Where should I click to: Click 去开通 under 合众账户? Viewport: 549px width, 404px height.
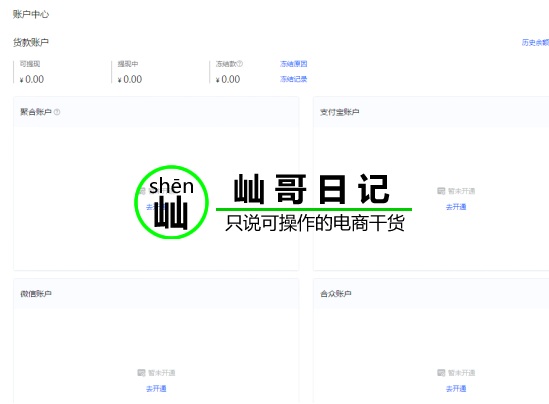pos(456,389)
